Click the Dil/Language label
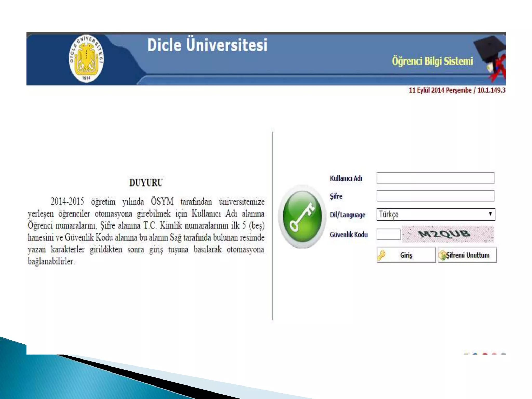532x399 pixels. pyautogui.click(x=348, y=215)
